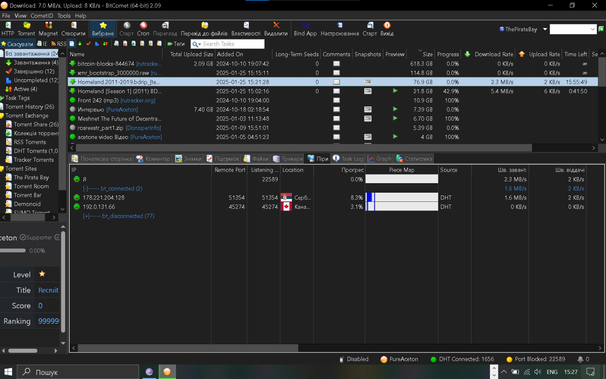Image resolution: width=606 pixels, height=379 pixels.
Task: Play preview of Meshnet The Future task
Action: [395, 119]
